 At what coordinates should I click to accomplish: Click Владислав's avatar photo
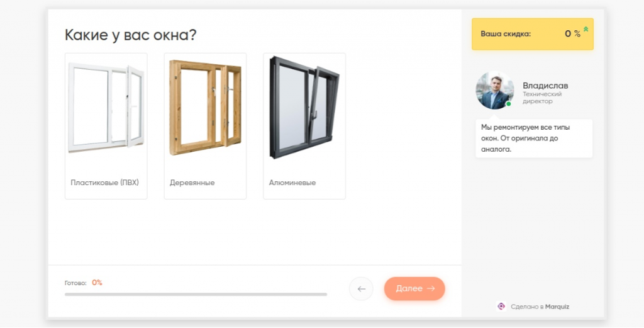click(x=494, y=91)
